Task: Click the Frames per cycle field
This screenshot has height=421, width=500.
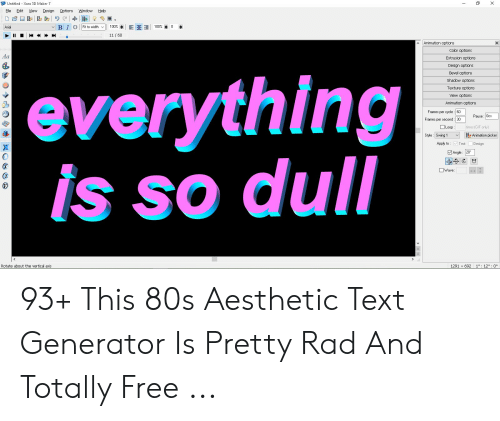Action: coord(460,112)
